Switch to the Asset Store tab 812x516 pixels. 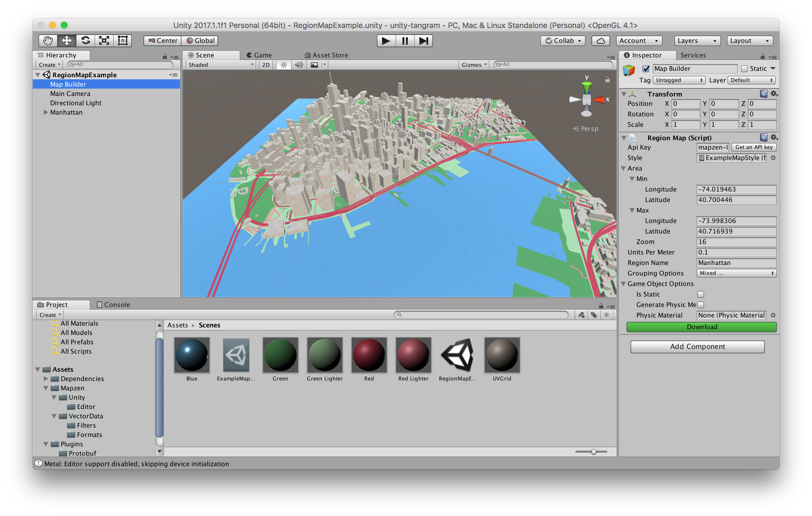coord(326,55)
